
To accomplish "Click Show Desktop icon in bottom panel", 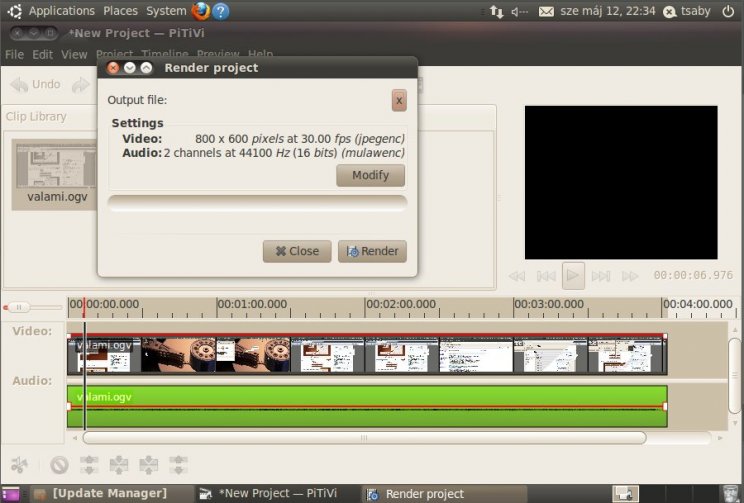I will (10, 494).
